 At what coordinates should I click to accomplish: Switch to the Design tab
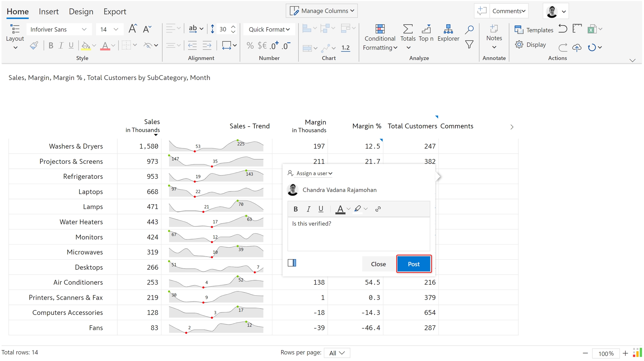coord(81,11)
